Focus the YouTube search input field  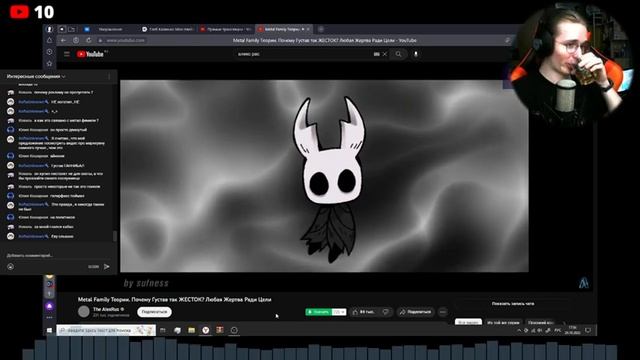[304, 54]
